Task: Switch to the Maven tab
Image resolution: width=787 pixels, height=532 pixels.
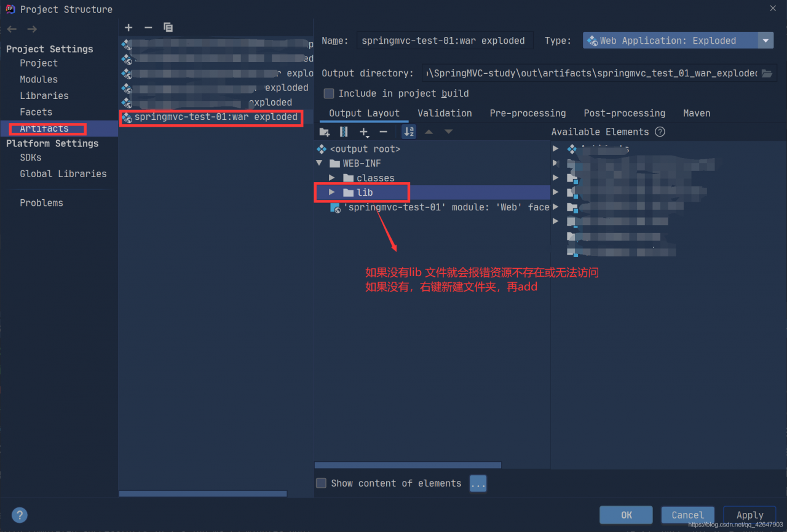Action: pos(697,113)
